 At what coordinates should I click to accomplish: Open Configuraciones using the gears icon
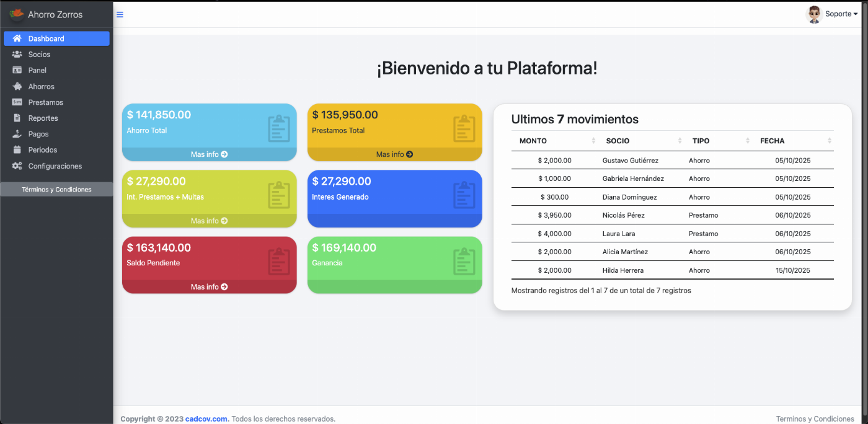pos(17,166)
